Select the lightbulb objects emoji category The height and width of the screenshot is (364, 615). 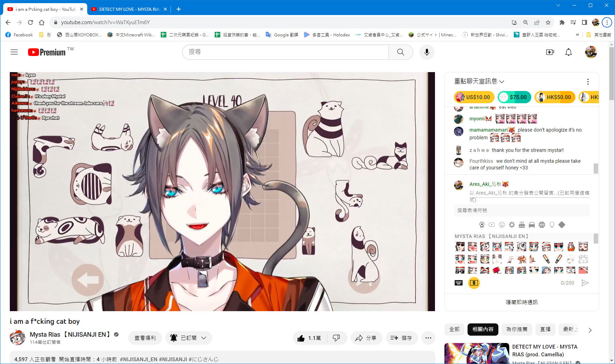552,225
